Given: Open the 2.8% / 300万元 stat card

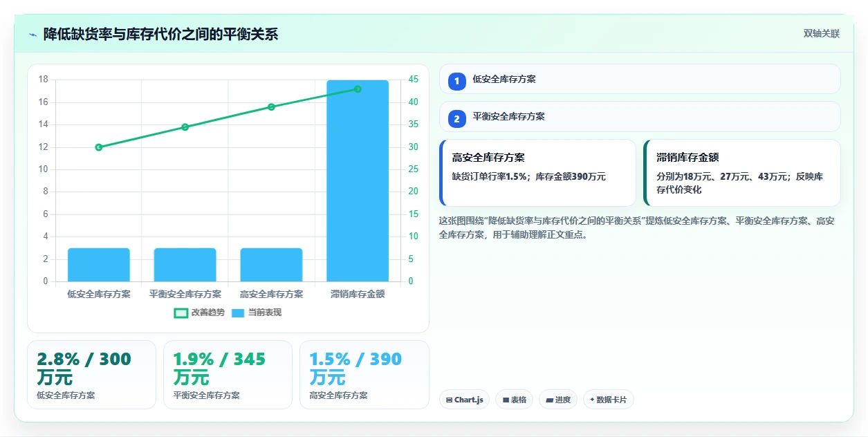Looking at the screenshot, I should pyautogui.click(x=91, y=375).
